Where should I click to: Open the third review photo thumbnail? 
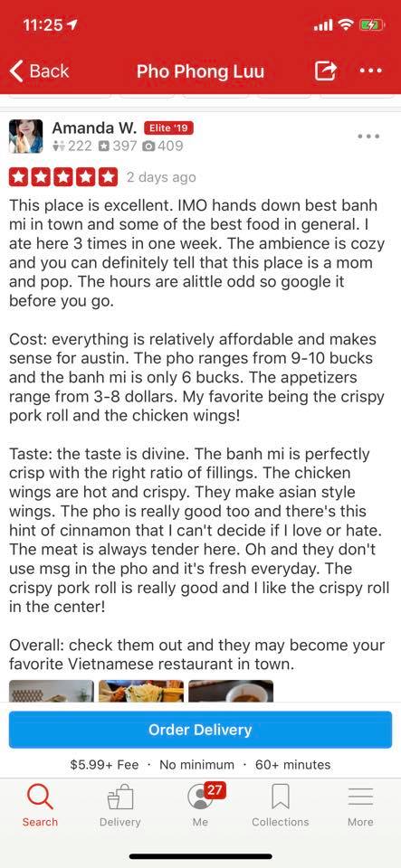click(x=231, y=691)
